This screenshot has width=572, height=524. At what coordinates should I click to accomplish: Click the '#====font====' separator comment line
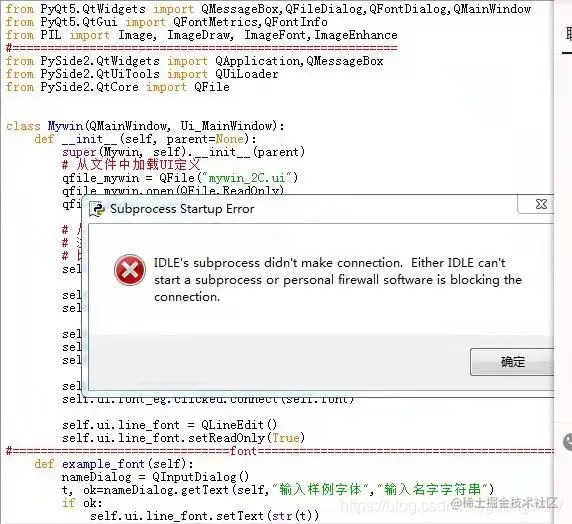[x=280, y=451]
